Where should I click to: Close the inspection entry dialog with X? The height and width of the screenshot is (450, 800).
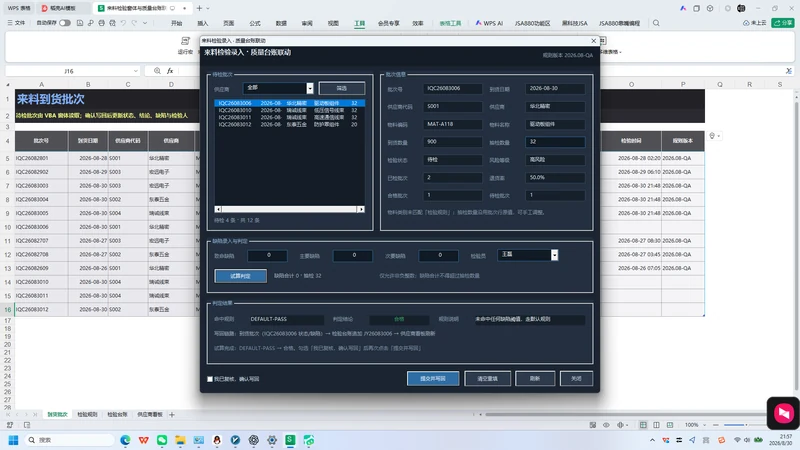pos(593,40)
